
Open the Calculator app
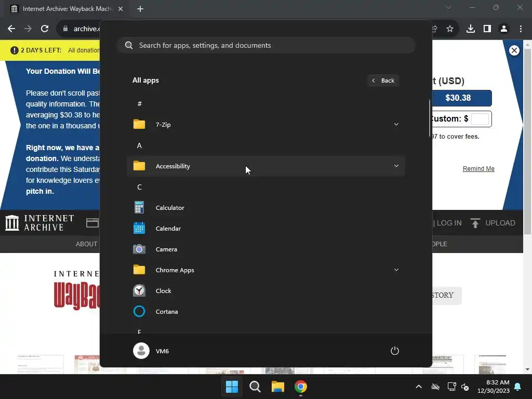click(265, 208)
